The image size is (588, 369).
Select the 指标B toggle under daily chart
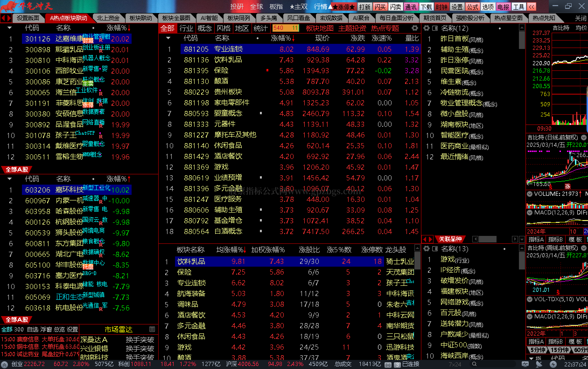[555, 239]
